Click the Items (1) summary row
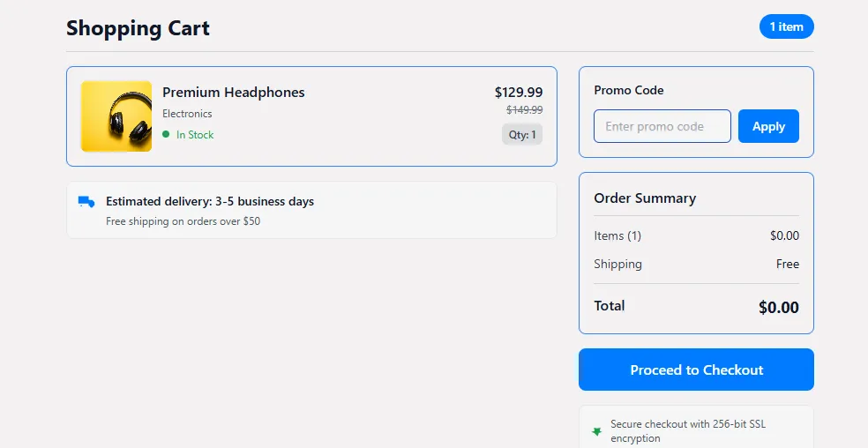Screen dimensions: 868x448 click(617, 235)
